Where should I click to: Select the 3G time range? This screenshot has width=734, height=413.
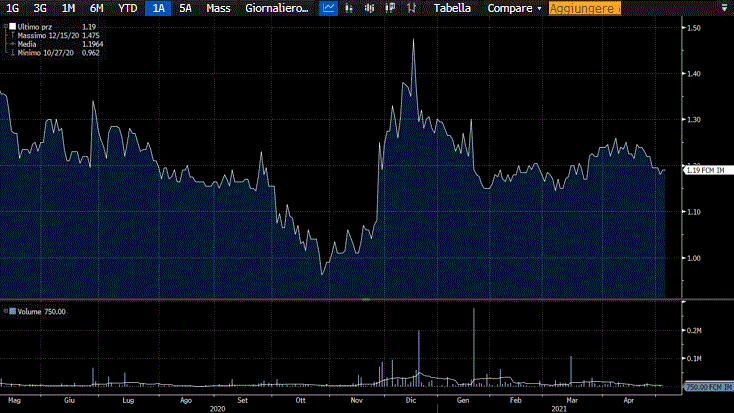pos(40,8)
